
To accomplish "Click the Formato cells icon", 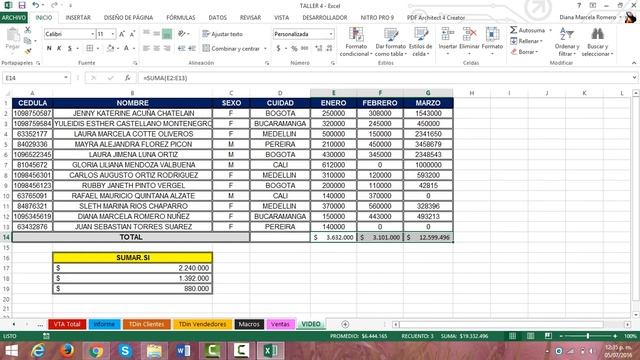I will click(x=492, y=34).
